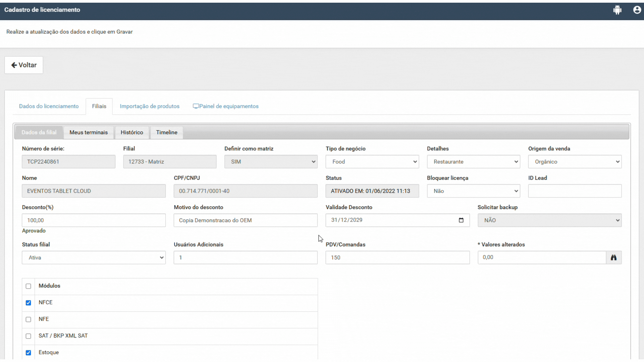The width and height of the screenshot is (644, 362).
Task: Click the Android robot icon in header
Action: pyautogui.click(x=617, y=10)
